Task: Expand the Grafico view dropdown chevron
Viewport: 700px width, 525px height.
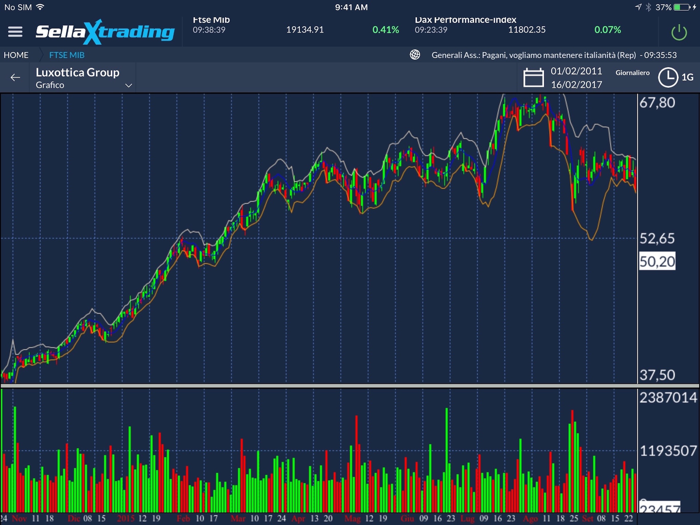Action: click(x=129, y=85)
